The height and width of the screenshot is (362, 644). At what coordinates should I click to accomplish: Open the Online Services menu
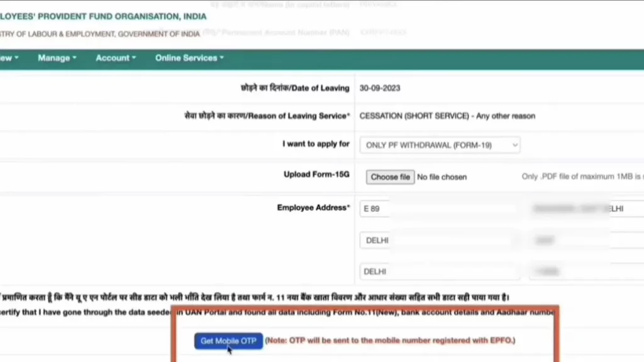[x=186, y=58]
